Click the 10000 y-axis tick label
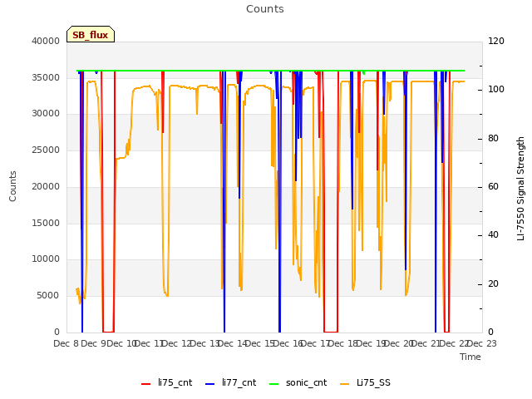The width and height of the screenshot is (532, 399). click(x=46, y=259)
